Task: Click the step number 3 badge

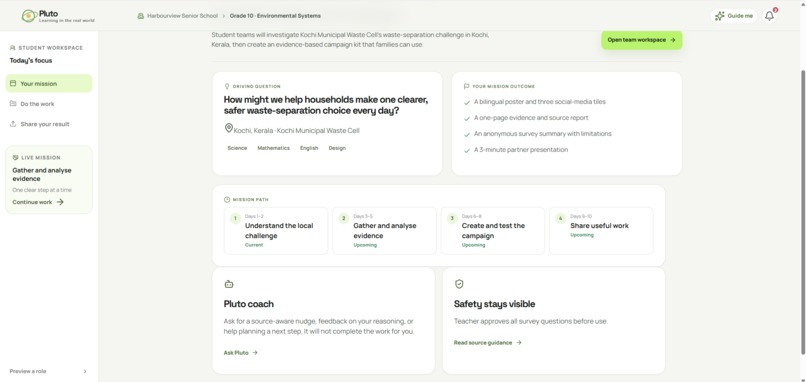Action: [x=452, y=219]
